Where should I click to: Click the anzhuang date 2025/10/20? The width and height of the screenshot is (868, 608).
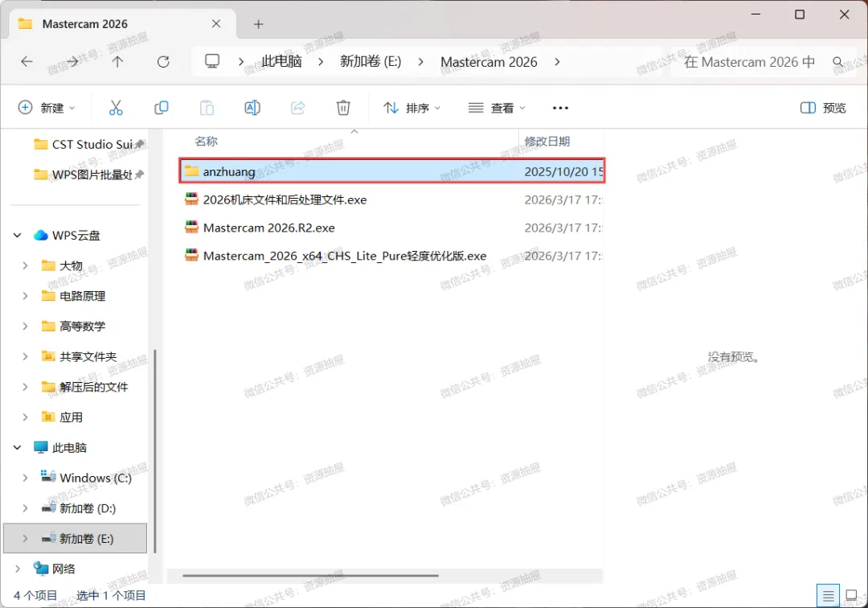point(563,171)
